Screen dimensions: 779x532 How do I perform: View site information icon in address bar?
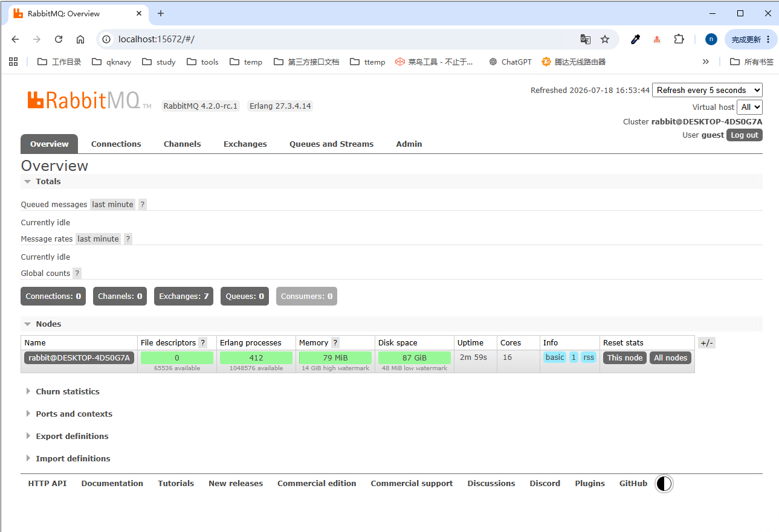point(106,39)
